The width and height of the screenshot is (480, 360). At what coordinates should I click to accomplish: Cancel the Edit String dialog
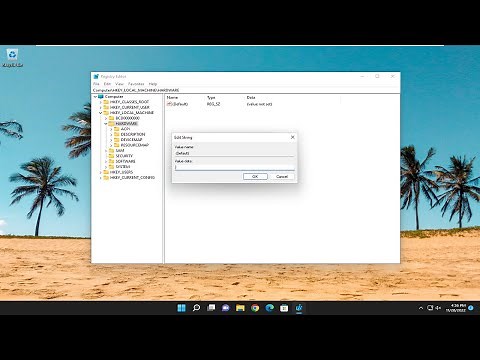coord(282,176)
